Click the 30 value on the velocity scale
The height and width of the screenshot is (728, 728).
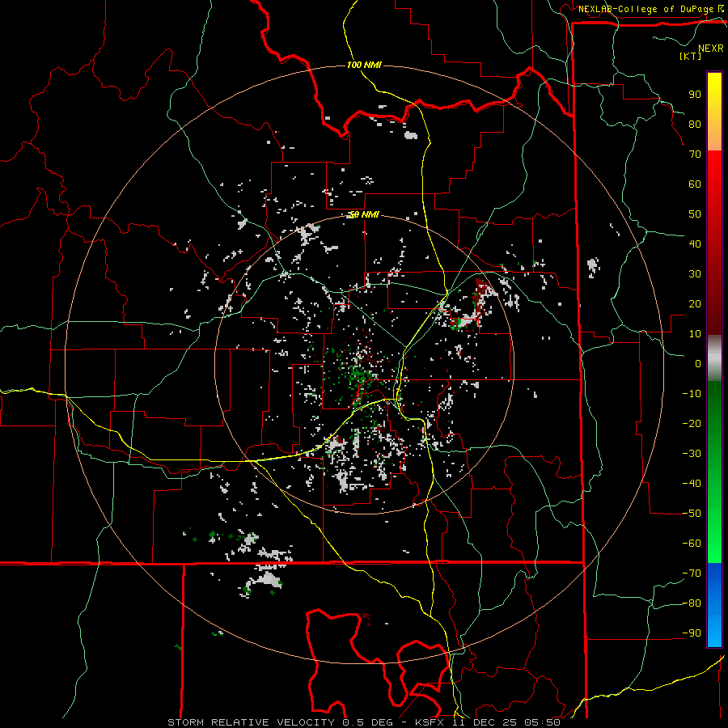tap(695, 274)
